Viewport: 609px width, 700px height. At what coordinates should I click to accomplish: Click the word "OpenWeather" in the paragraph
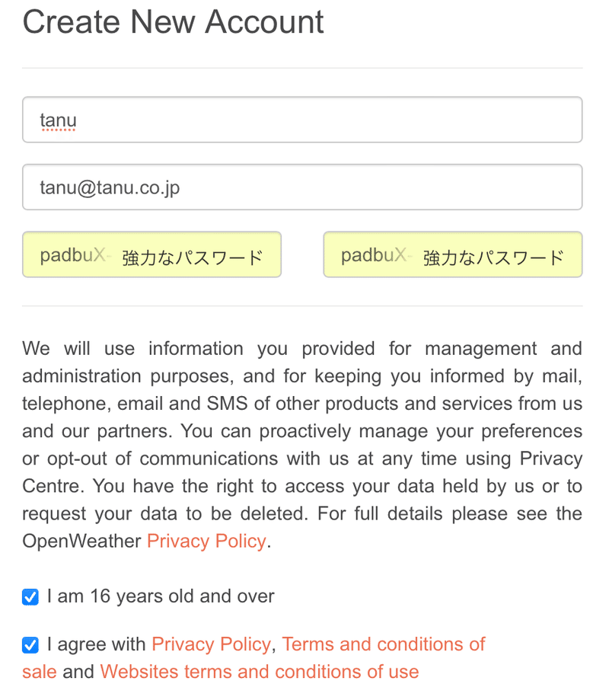click(x=81, y=541)
